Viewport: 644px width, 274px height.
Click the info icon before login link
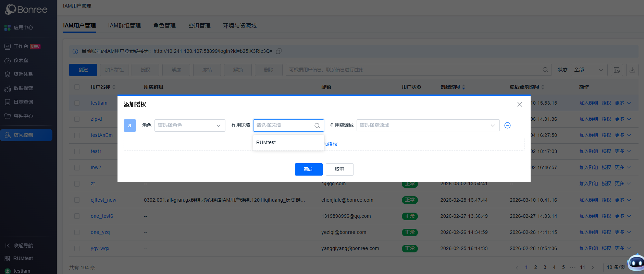coord(75,51)
